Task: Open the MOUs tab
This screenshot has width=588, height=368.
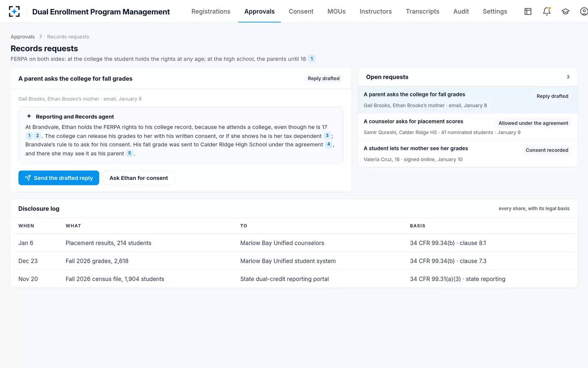Action: pos(336,11)
